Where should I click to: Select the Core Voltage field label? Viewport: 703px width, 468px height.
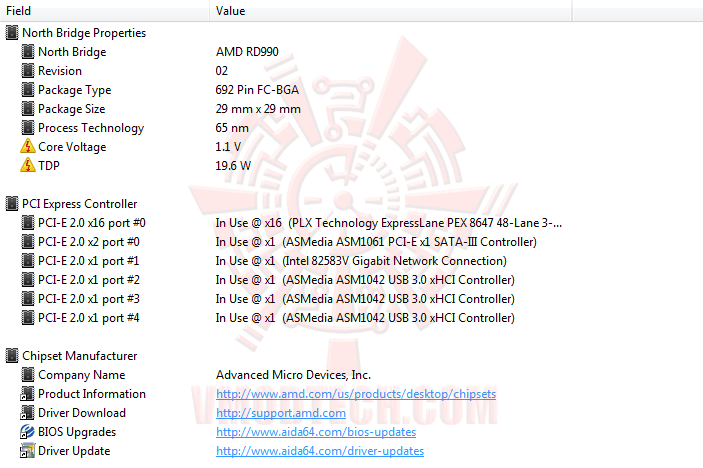click(72, 147)
